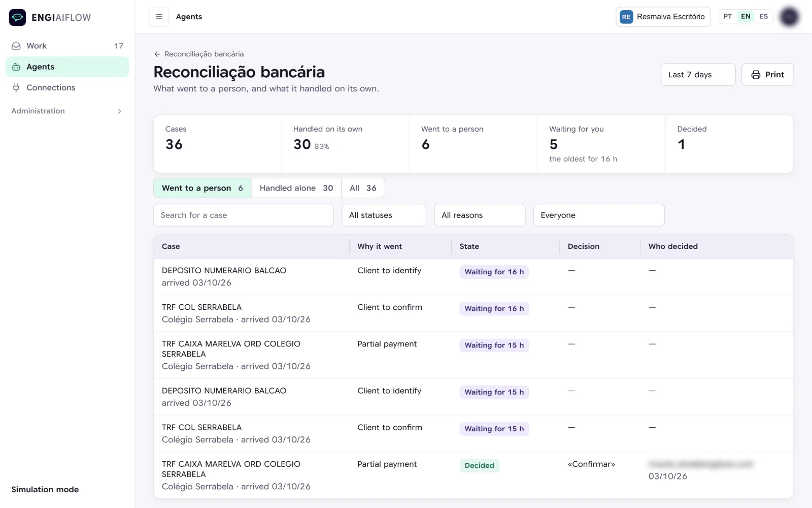
Task: Open the All statuses filter
Action: pyautogui.click(x=384, y=215)
